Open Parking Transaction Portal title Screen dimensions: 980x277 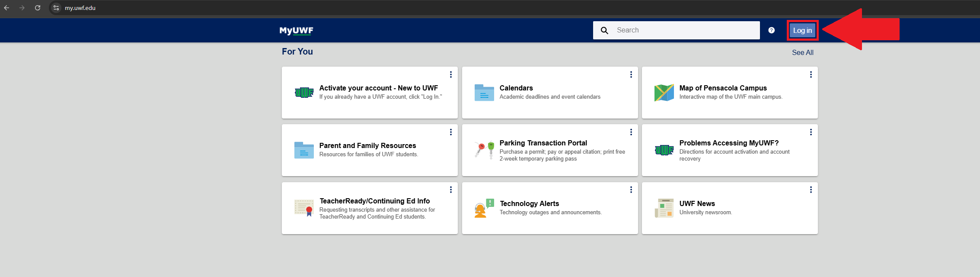coord(543,143)
